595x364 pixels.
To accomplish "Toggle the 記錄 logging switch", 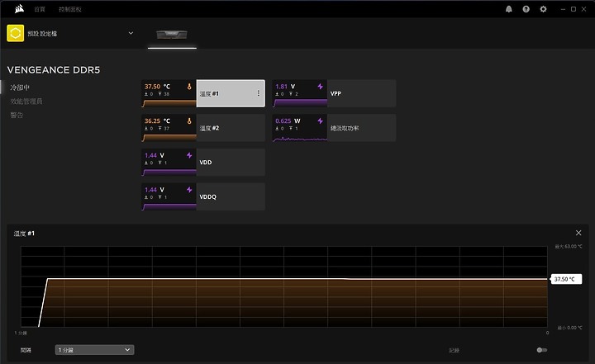I will point(542,350).
